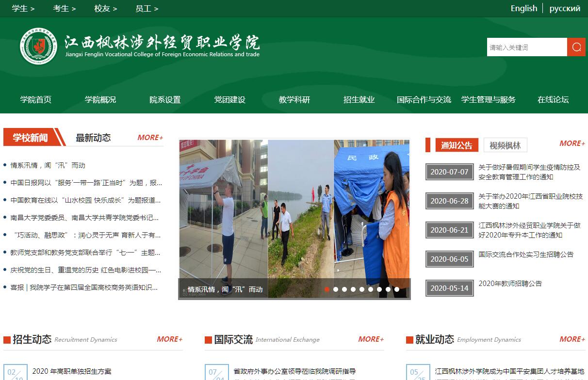Switch to the 视频枫林 tab
Screen dimensions: 588x380
coord(505,145)
